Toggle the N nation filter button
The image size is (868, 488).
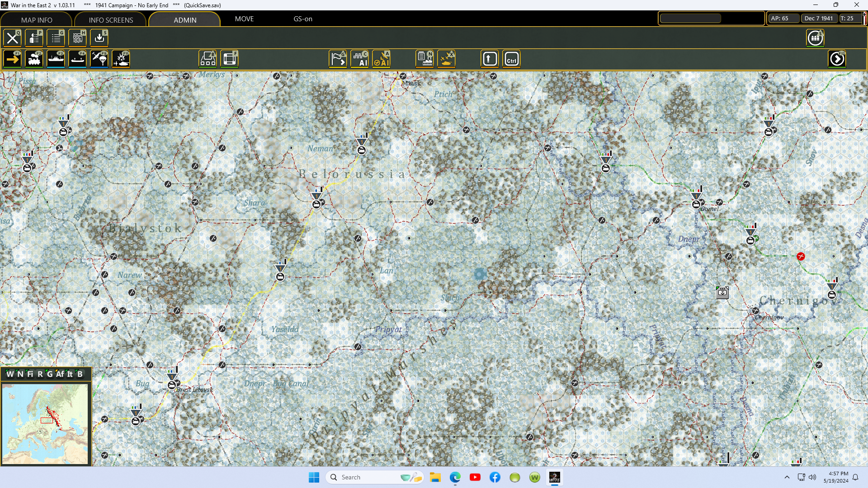pyautogui.click(x=20, y=374)
